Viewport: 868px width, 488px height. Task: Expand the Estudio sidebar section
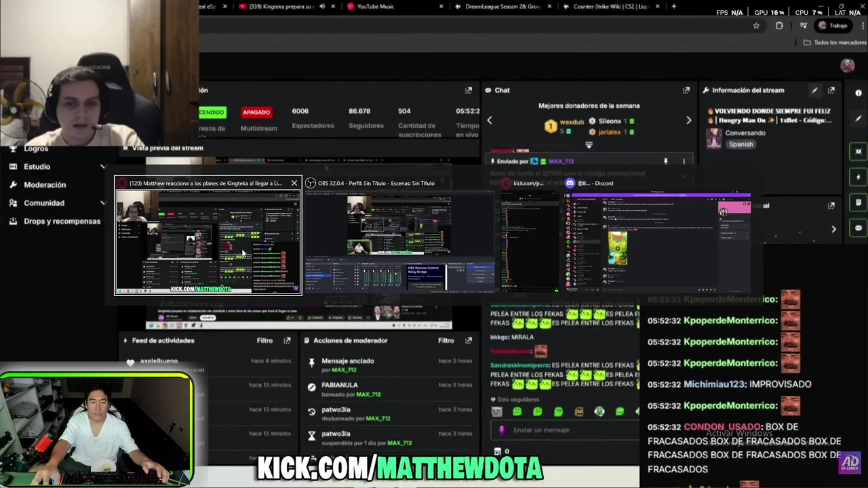tap(103, 166)
